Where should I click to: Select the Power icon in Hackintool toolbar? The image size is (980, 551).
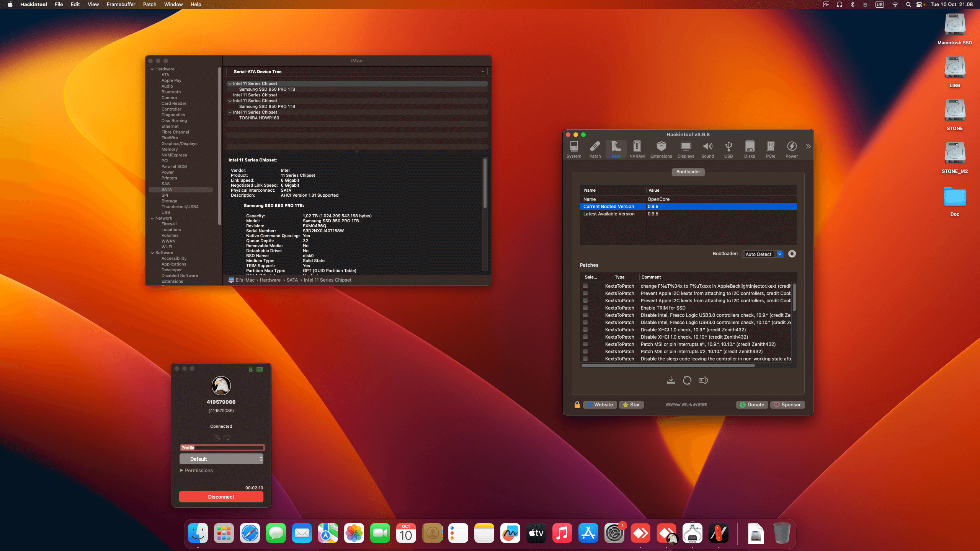791,149
